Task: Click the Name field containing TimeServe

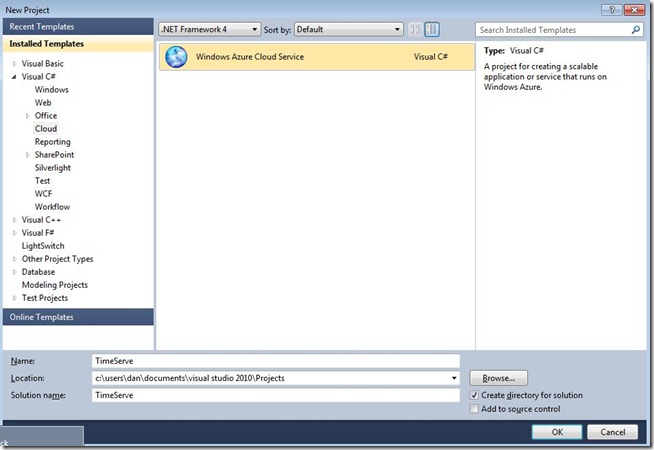Action: pyautogui.click(x=276, y=361)
